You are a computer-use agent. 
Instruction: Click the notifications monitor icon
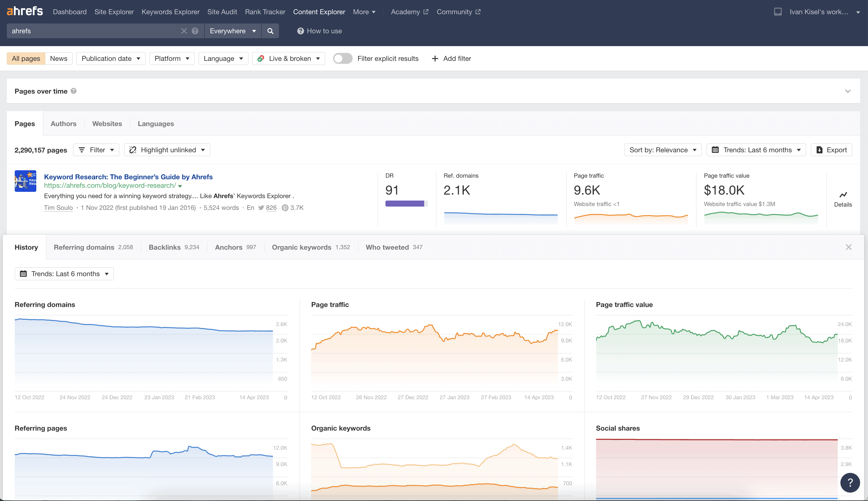(777, 12)
